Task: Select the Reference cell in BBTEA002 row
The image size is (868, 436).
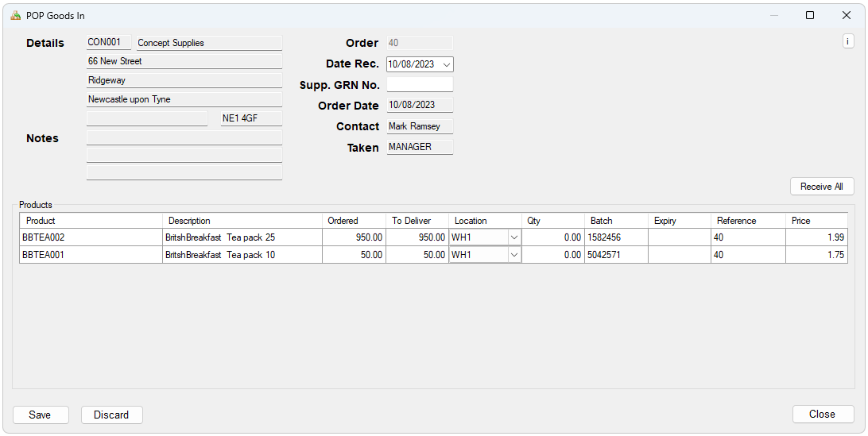Action: click(747, 237)
